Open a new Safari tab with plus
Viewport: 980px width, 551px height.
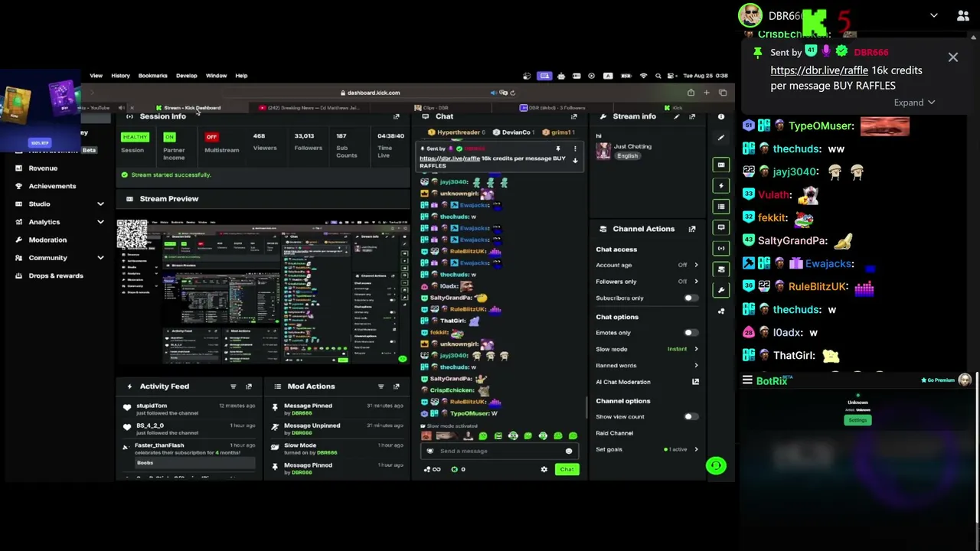coord(707,93)
